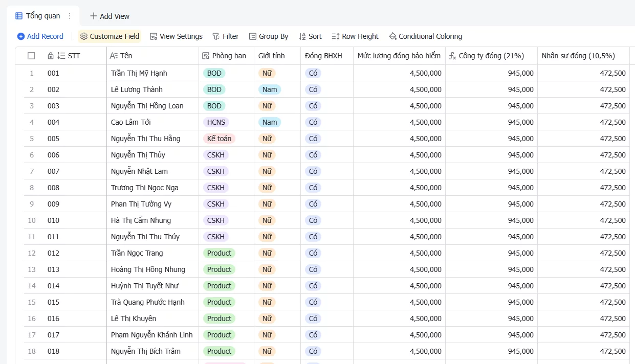Open the Tổng quan tab's three-dot menu

coord(70,16)
